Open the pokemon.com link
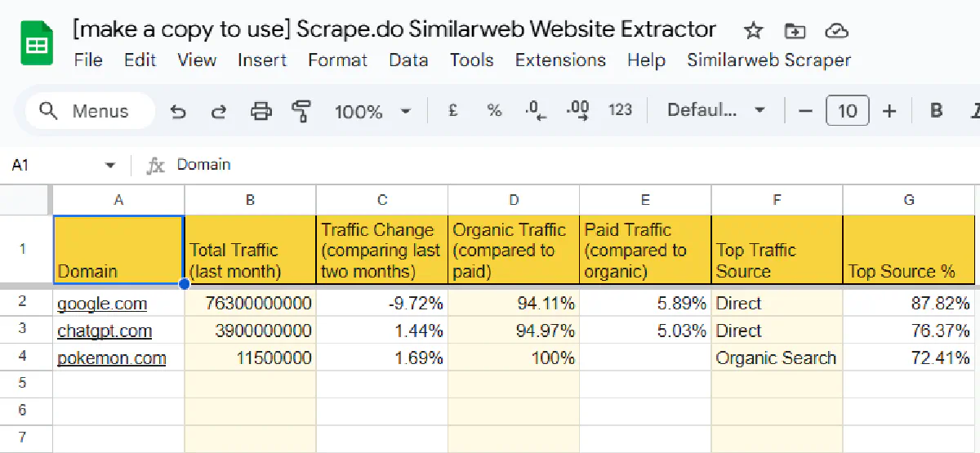980x453 pixels. [111, 358]
